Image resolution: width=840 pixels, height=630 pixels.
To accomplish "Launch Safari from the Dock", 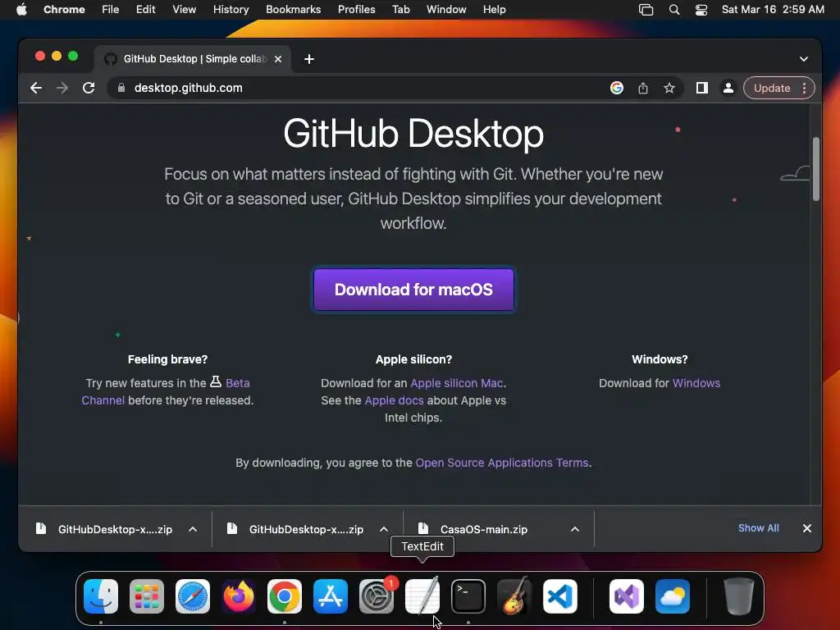I will tap(193, 596).
